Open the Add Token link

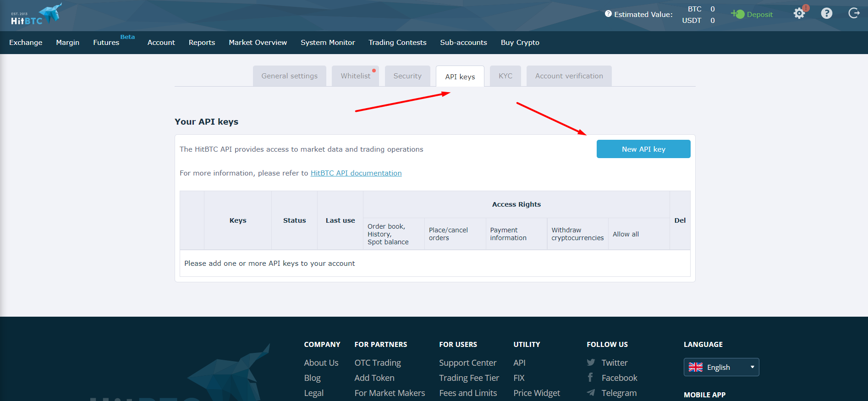[374, 378]
